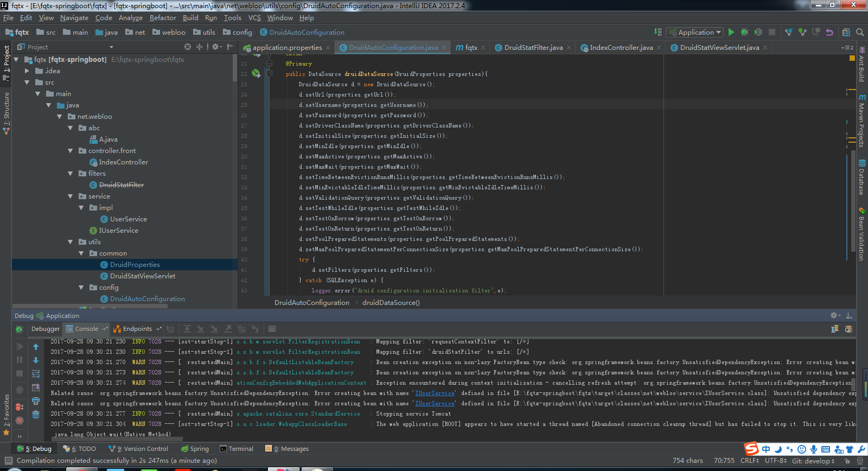This screenshot has height=471, width=868.
Task: Start debugging with the bug icon
Action: pyautogui.click(x=744, y=33)
